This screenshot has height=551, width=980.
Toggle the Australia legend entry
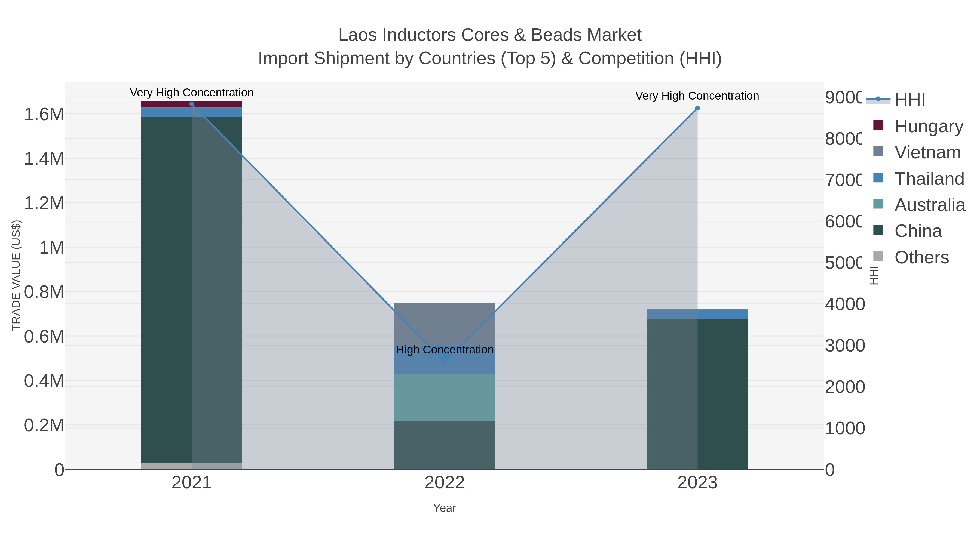tap(919, 205)
